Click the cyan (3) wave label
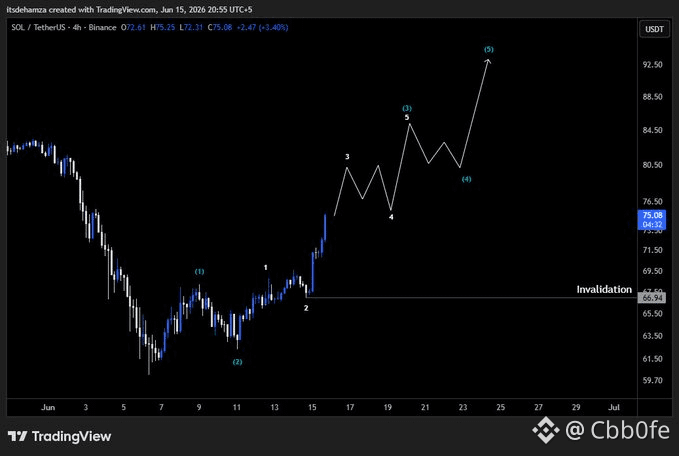The width and height of the screenshot is (679, 456). pos(407,108)
